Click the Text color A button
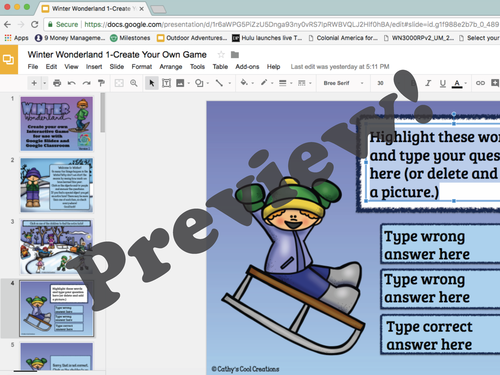Viewport: 500px width, 375px height. pos(457,83)
